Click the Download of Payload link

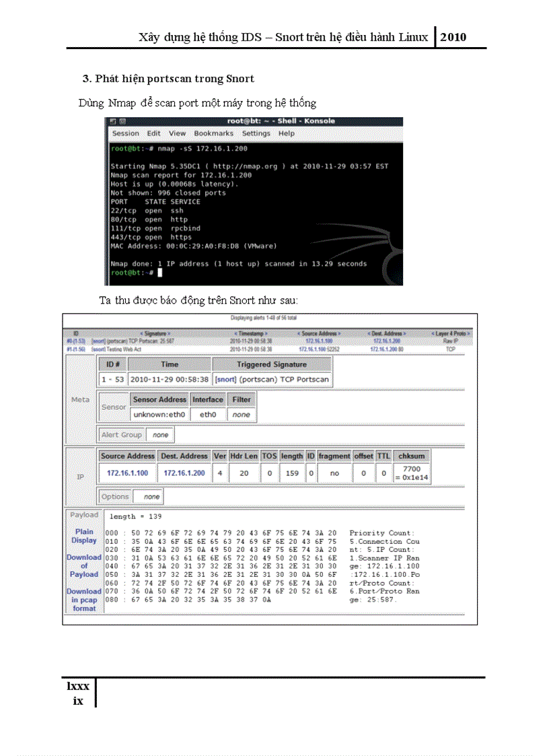[85, 565]
